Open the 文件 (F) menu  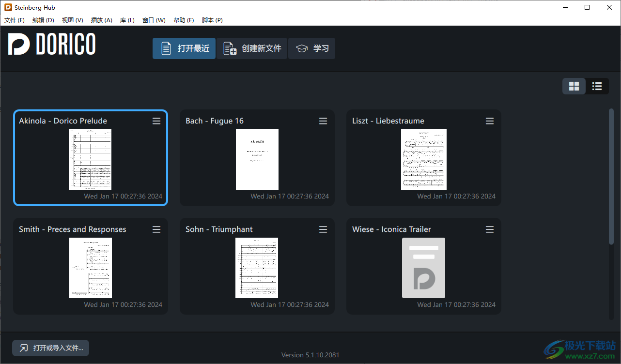15,20
